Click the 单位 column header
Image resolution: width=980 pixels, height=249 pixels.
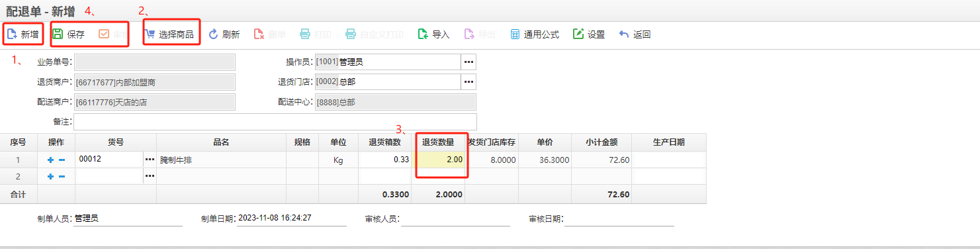tap(338, 142)
